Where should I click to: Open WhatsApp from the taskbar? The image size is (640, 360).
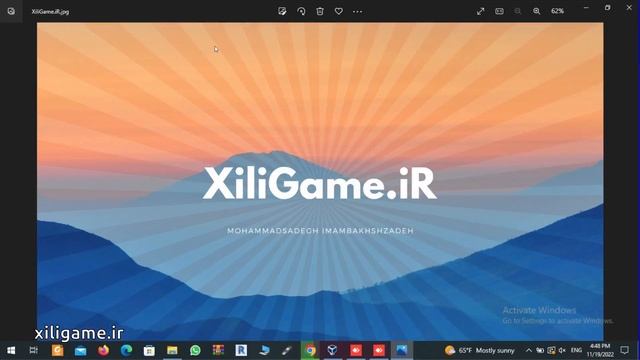point(195,350)
